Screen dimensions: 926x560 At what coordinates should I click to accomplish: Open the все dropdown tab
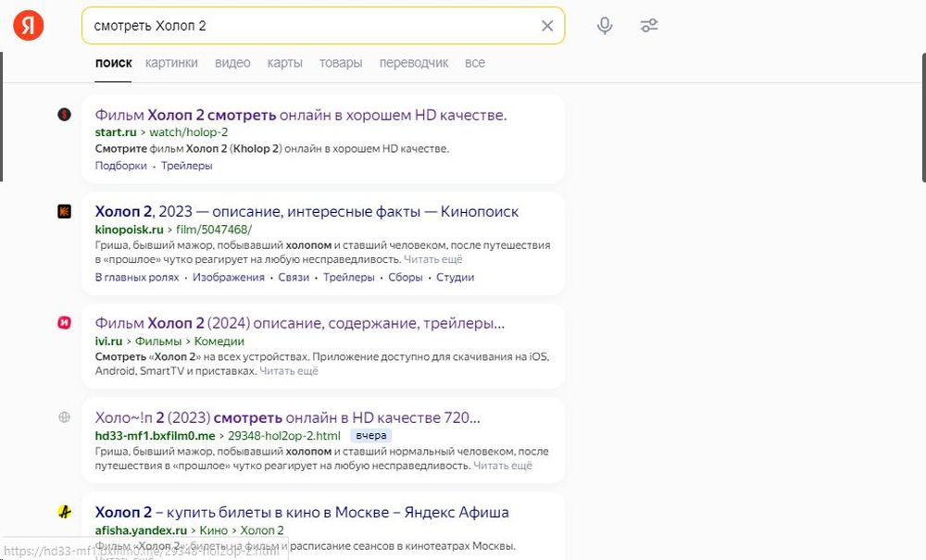[x=475, y=63]
